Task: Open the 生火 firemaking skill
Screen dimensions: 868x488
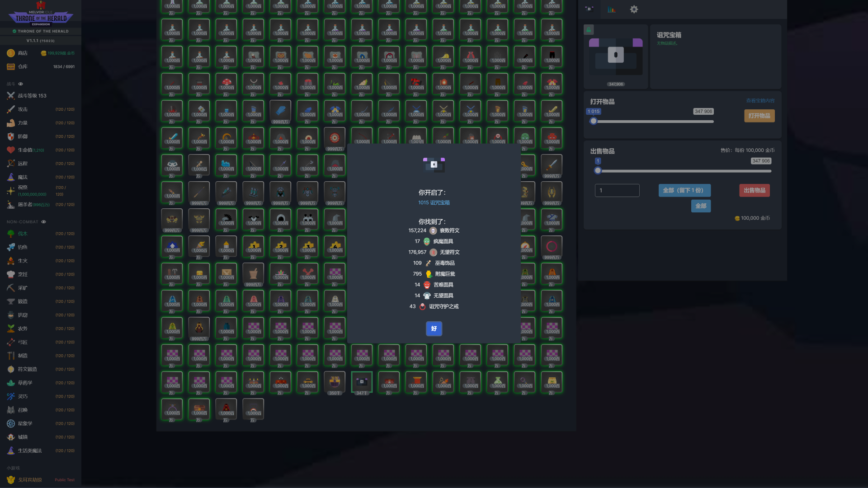Action: coord(41,261)
